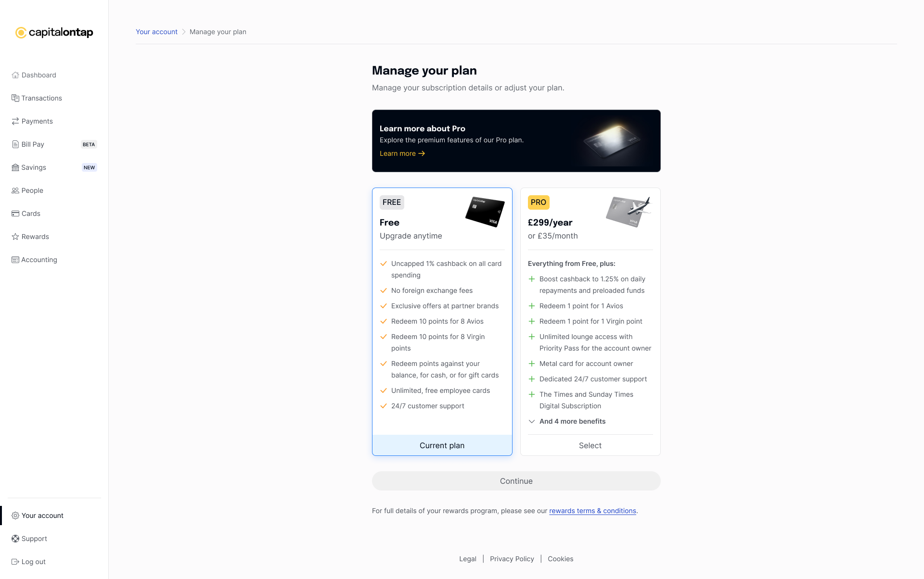This screenshot has height=579, width=924.
Task: Click 'Redeem 1 point for 1 Virgin point'
Action: tap(590, 321)
